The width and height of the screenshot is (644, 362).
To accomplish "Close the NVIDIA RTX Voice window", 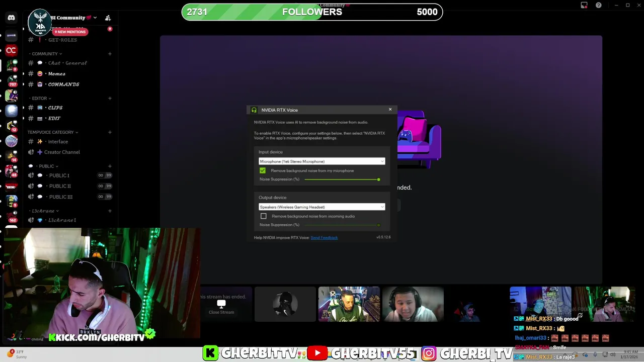I will point(390,110).
